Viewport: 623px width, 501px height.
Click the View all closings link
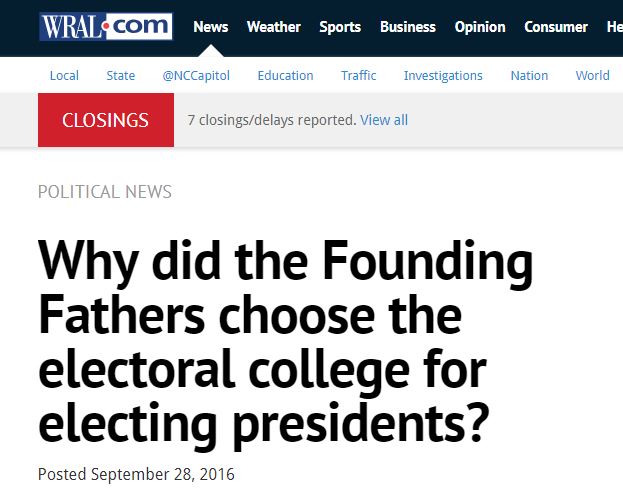pyautogui.click(x=384, y=120)
